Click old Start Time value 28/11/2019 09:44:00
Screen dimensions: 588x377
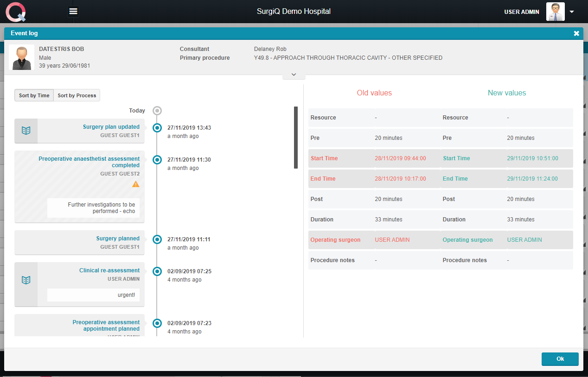pyautogui.click(x=400, y=158)
